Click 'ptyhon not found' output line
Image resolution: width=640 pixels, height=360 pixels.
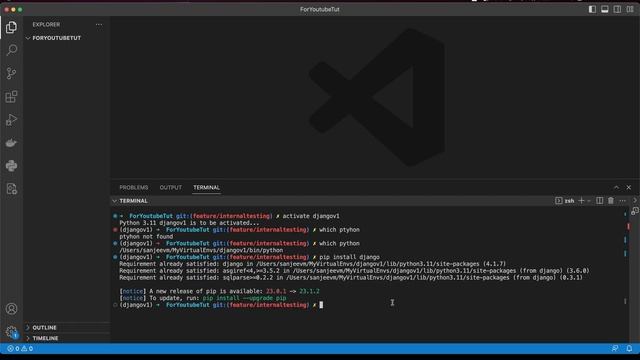[146, 237]
